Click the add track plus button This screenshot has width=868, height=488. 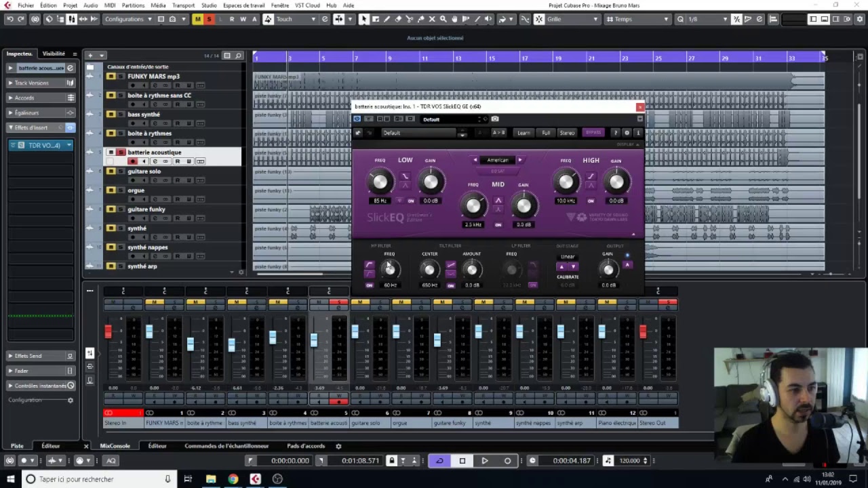(90, 56)
